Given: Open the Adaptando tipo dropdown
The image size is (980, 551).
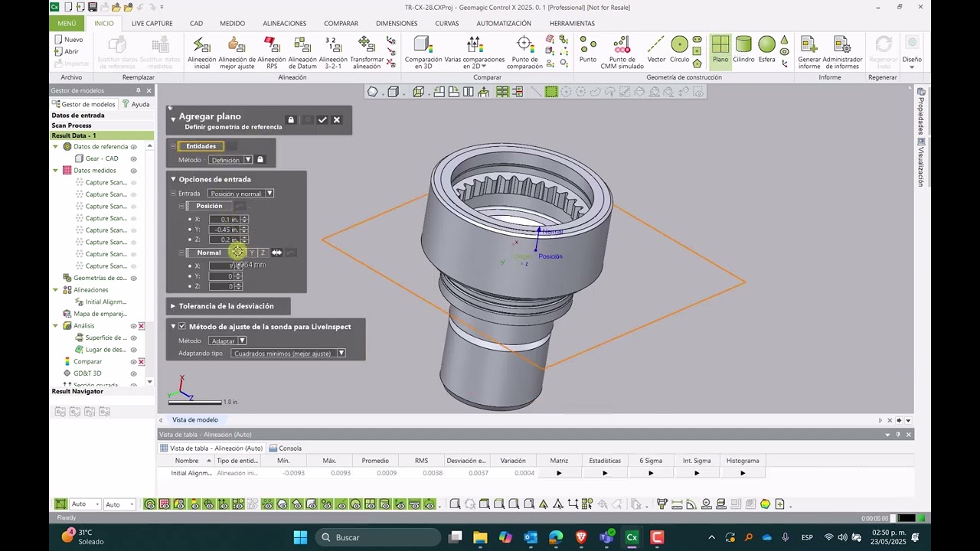Looking at the screenshot, I should coord(288,354).
